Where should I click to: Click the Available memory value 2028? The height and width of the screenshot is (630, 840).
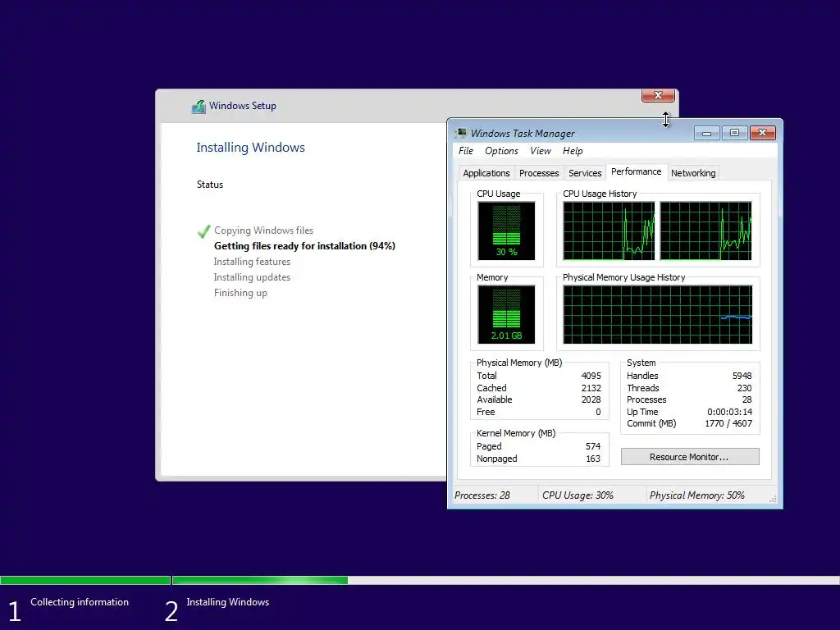(x=591, y=399)
